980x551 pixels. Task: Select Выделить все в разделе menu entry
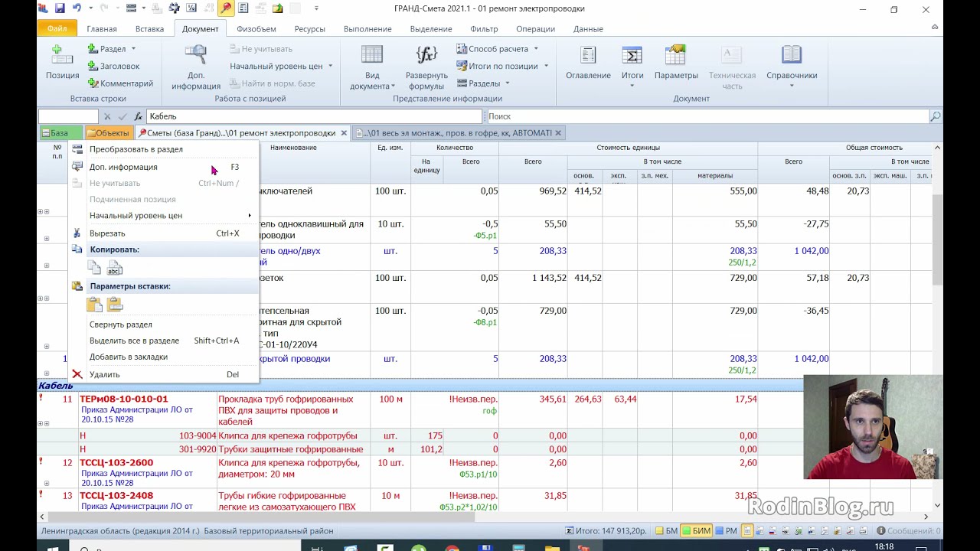164,341
